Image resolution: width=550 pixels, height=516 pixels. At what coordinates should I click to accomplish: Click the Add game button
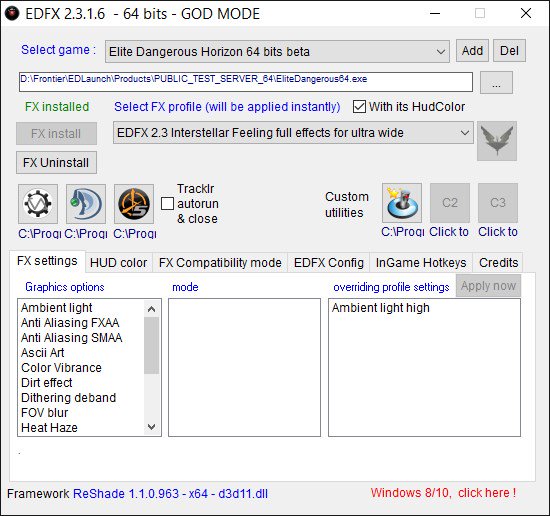tap(472, 51)
